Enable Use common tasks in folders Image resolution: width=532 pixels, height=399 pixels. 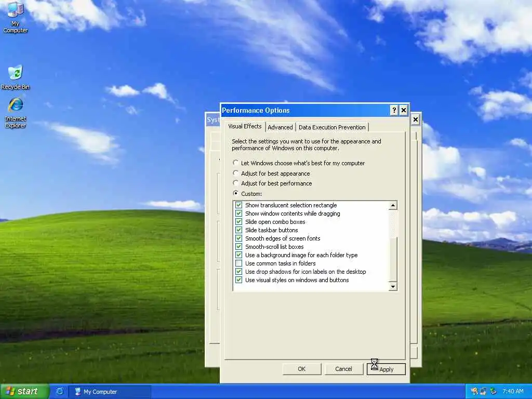pos(238,263)
